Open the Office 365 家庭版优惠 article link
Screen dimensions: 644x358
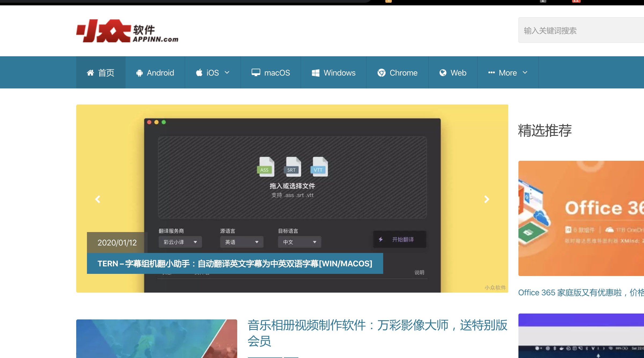(x=580, y=293)
